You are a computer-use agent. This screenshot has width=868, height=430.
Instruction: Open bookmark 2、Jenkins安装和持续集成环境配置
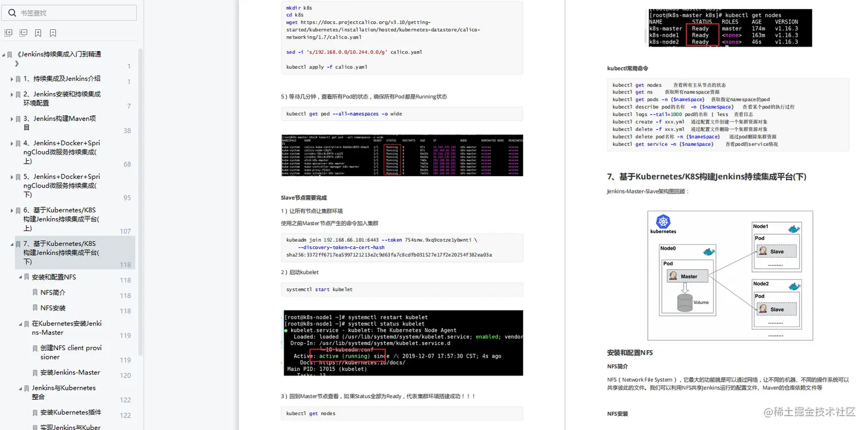pos(62,98)
